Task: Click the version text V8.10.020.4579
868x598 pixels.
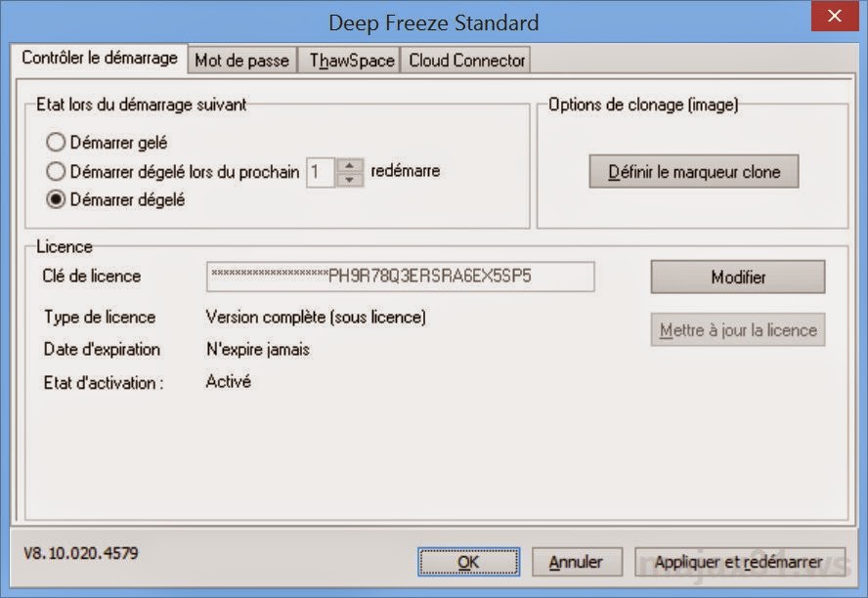Action: coord(81,553)
